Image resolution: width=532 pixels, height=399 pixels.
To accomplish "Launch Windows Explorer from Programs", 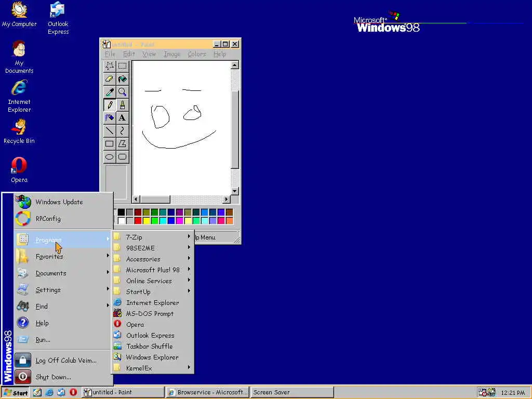I will point(153,357).
